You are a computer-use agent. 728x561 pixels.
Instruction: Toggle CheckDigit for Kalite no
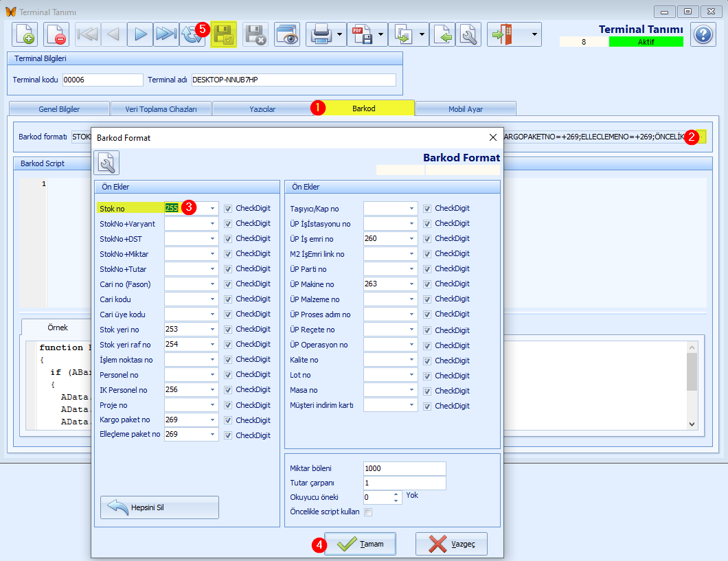pyautogui.click(x=427, y=361)
